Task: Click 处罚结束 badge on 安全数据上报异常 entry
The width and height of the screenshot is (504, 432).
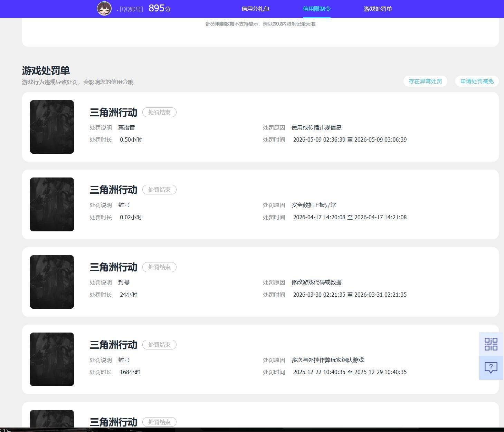Action: click(159, 190)
